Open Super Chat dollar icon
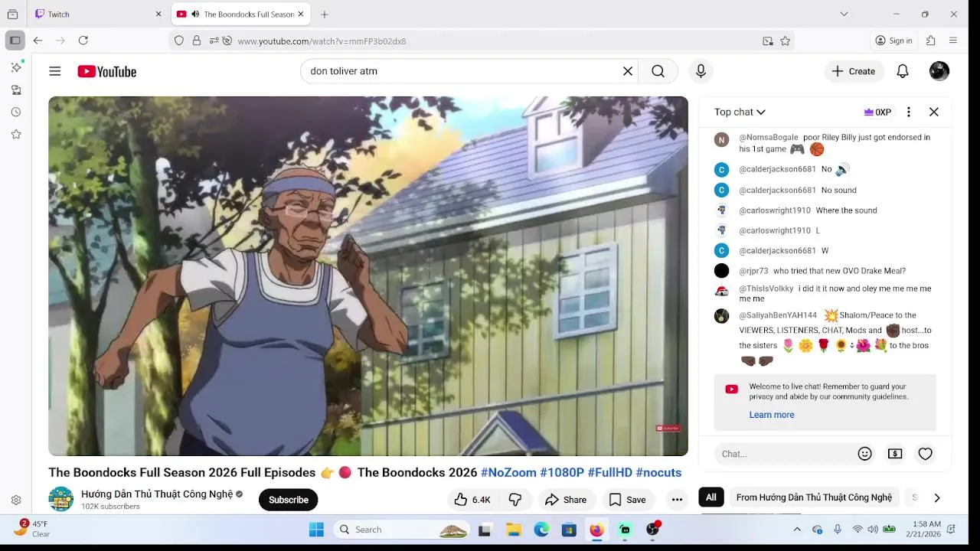 [895, 454]
